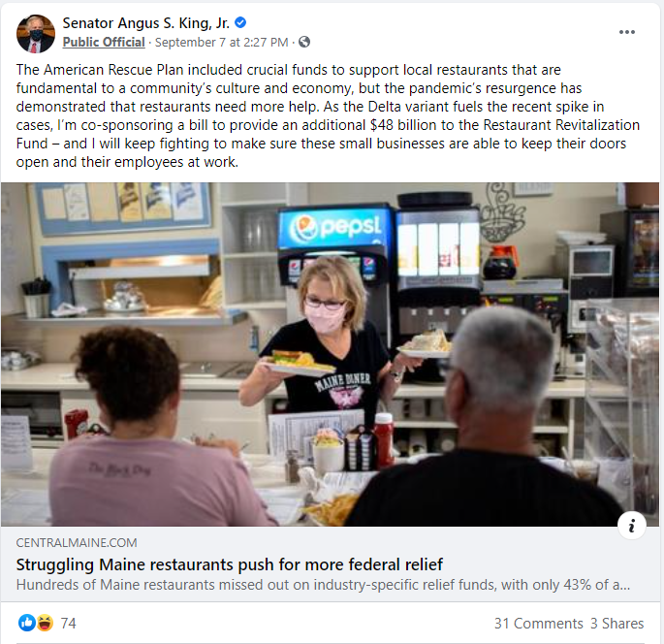The image size is (664, 644).
Task: Click the blue Like reaction icon
Action: pos(26,623)
